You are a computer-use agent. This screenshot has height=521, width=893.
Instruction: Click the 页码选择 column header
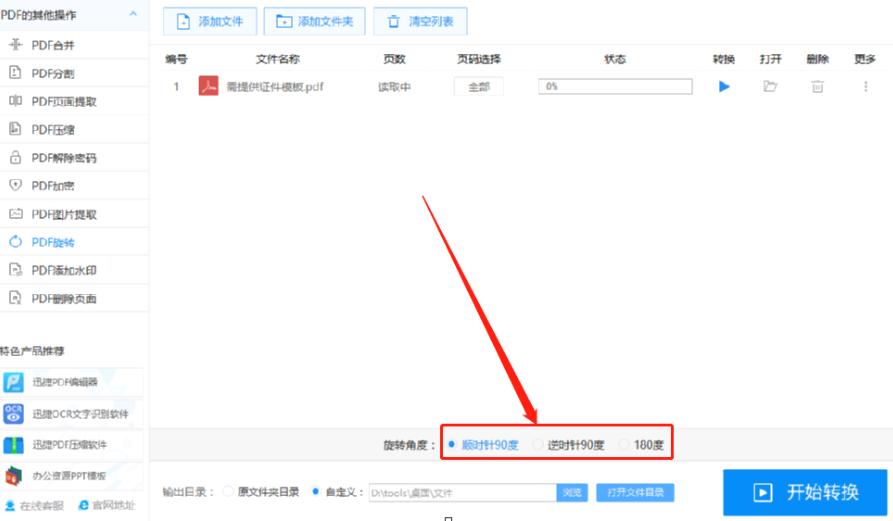pyautogui.click(x=478, y=59)
